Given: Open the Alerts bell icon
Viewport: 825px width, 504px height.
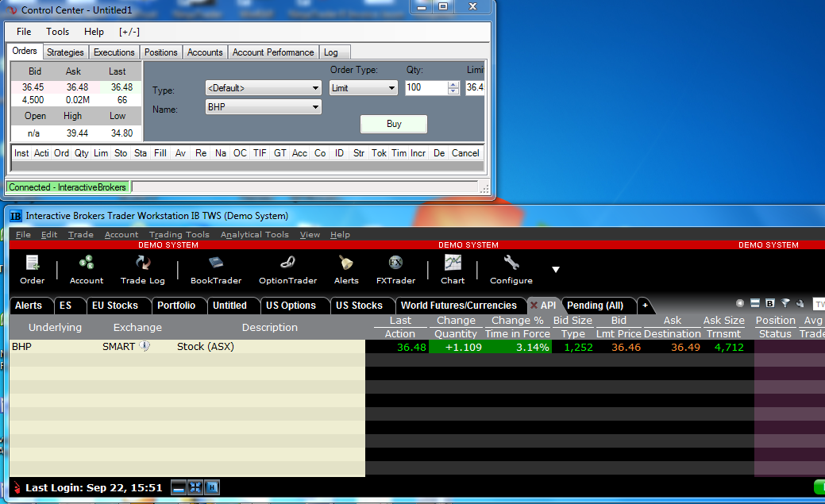Looking at the screenshot, I should 346,268.
